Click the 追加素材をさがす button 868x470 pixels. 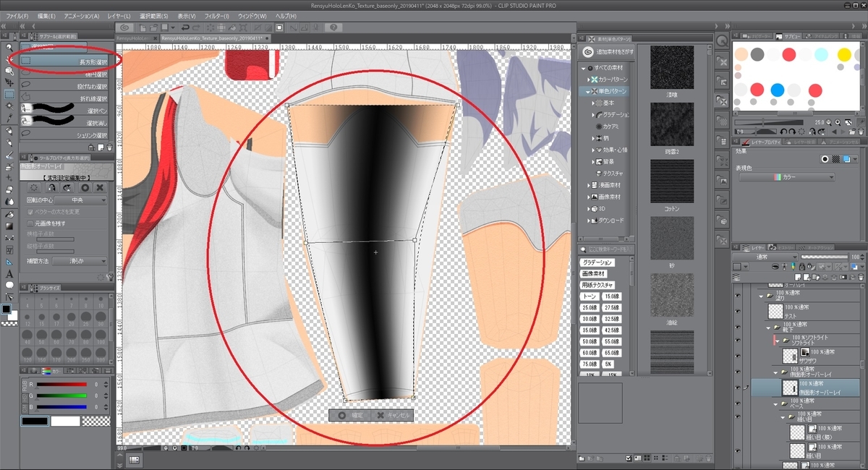click(606, 52)
